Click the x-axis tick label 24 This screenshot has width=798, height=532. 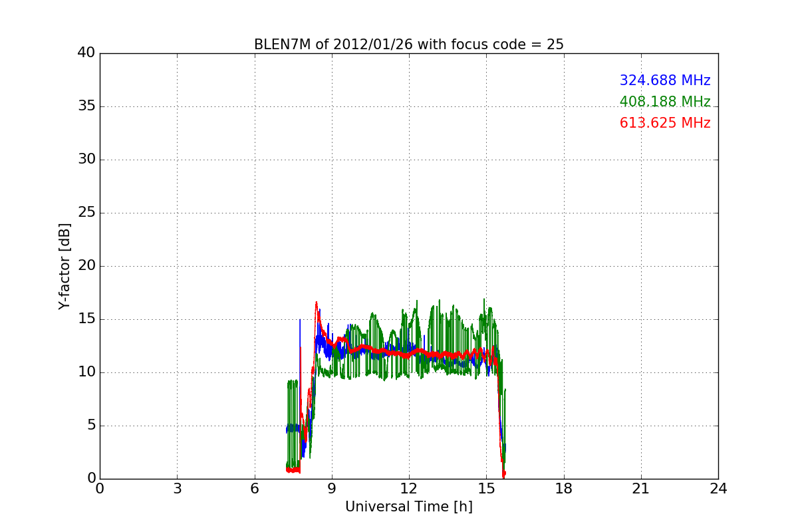tap(718, 489)
